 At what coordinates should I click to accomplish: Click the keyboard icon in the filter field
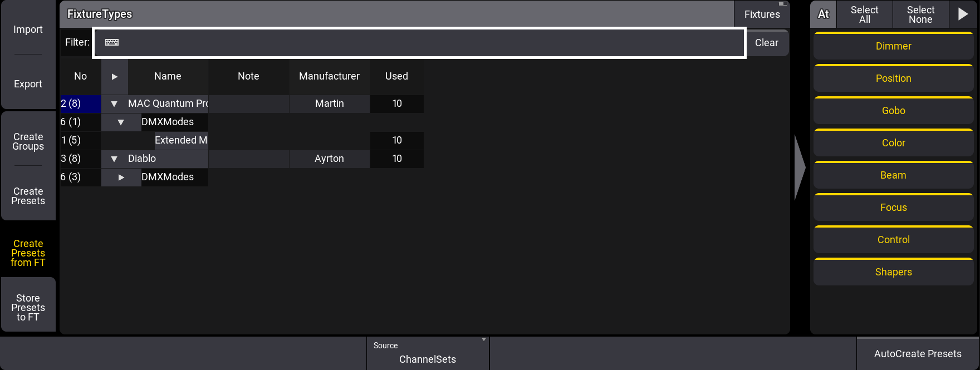tap(112, 42)
